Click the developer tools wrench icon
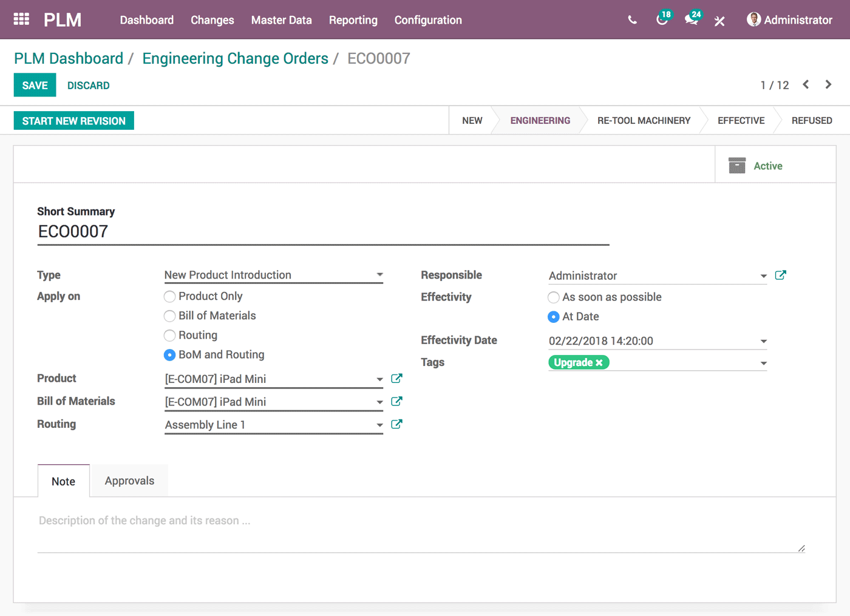This screenshot has height=616, width=850. pos(719,19)
